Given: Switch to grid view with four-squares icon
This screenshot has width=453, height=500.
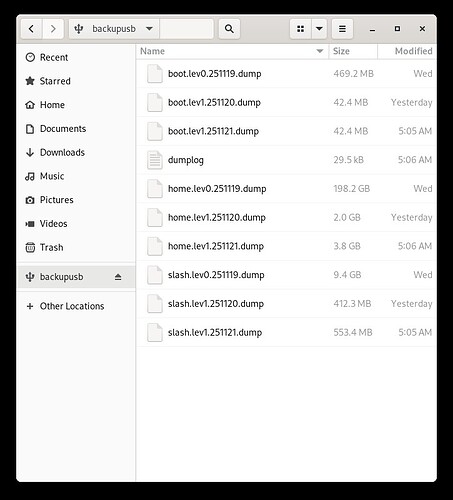Looking at the screenshot, I should click(301, 29).
